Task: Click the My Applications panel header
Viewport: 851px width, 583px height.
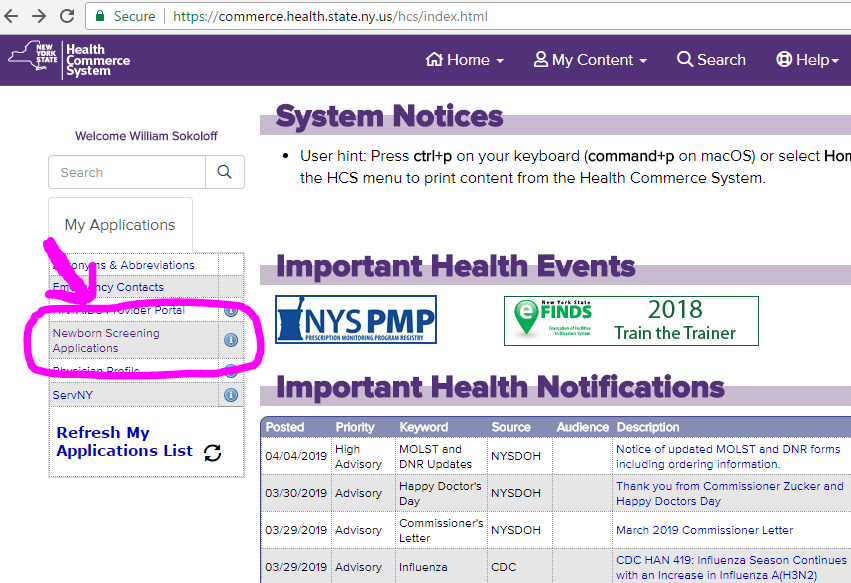Action: tap(120, 225)
